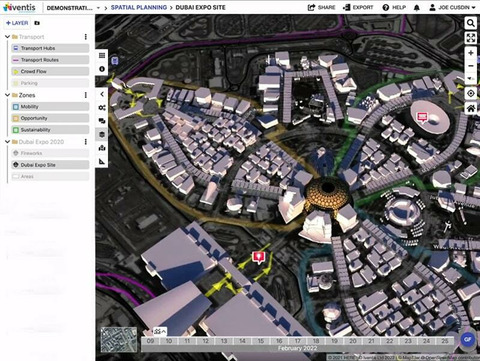Screen dimensions: 480x361
Task: Return to home map view
Action: [471, 108]
